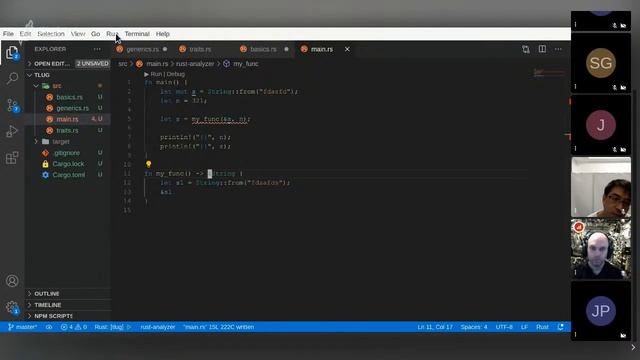640x360 pixels.
Task: Click the Rust tlug run status item
Action: point(113,327)
